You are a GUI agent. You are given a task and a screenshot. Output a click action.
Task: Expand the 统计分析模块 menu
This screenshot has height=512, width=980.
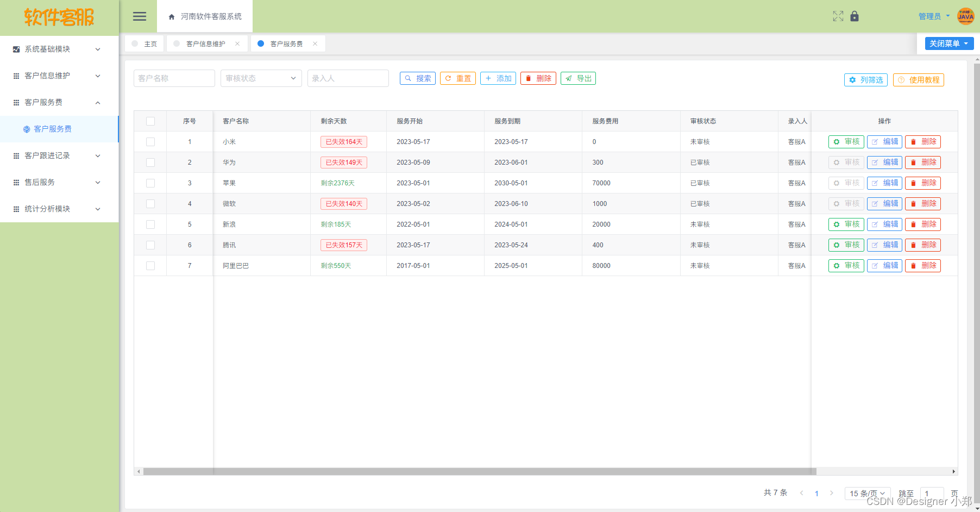pyautogui.click(x=59, y=209)
